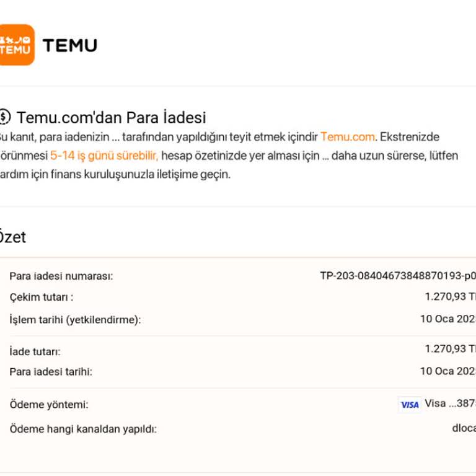Viewport: 476px width, 476px height.
Task: Click the orange Temu logo icon
Action: click(x=16, y=45)
